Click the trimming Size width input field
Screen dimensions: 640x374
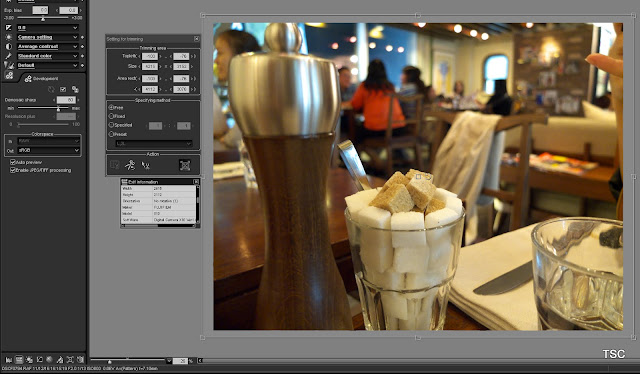coord(150,66)
